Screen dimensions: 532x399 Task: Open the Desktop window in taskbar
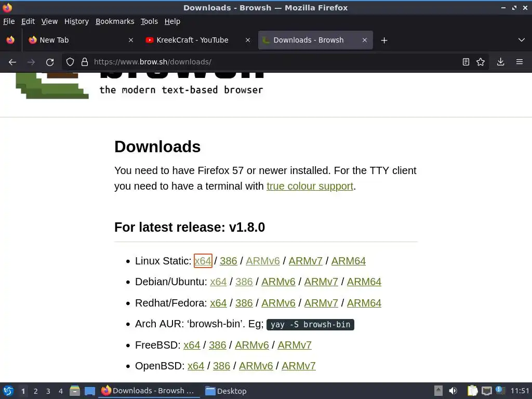(x=227, y=391)
